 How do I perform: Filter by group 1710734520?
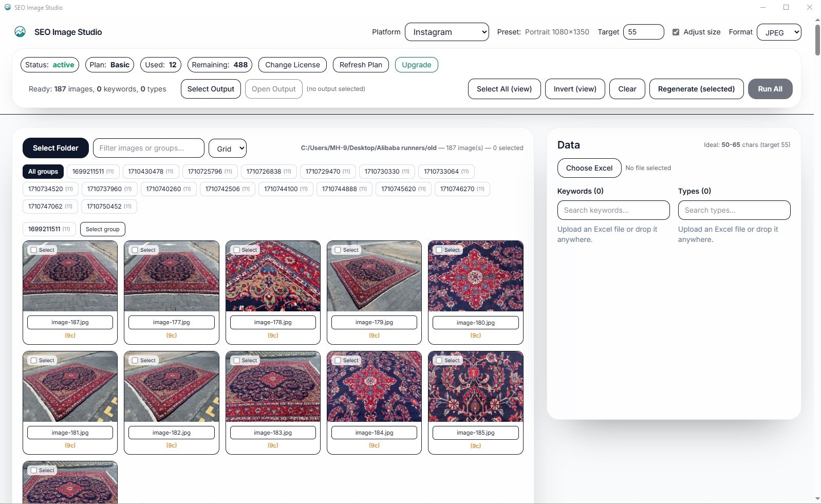[x=50, y=189]
